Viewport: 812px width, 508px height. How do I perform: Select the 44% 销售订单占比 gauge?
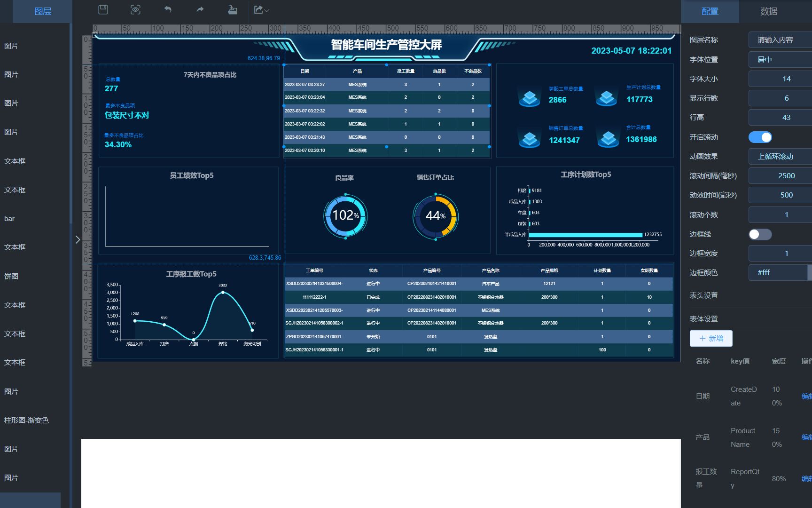coord(436,216)
